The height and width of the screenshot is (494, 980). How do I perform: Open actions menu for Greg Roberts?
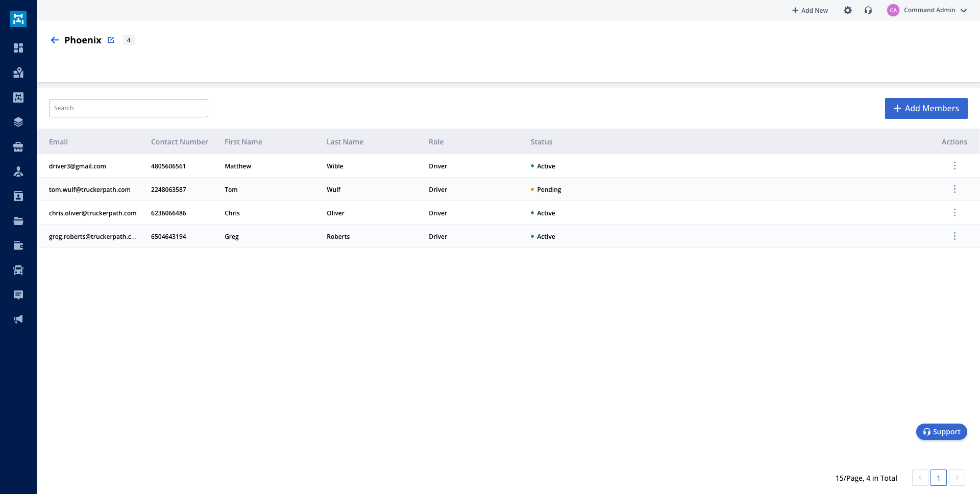coord(954,236)
